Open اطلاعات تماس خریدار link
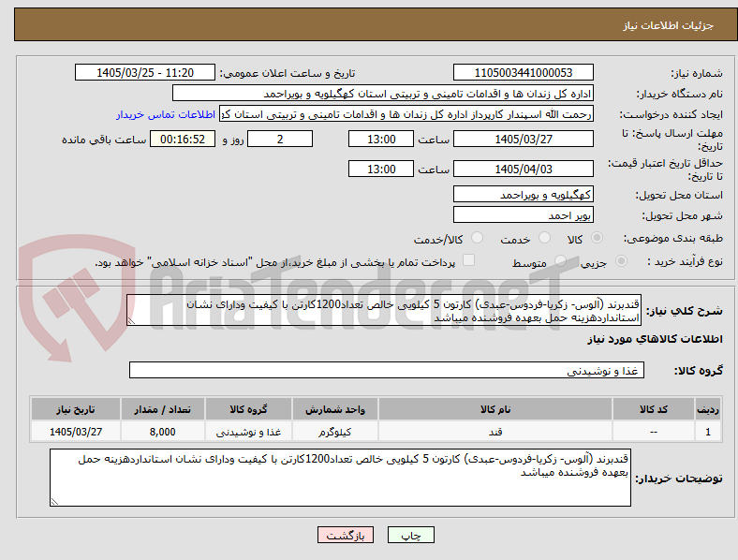 pos(166,114)
